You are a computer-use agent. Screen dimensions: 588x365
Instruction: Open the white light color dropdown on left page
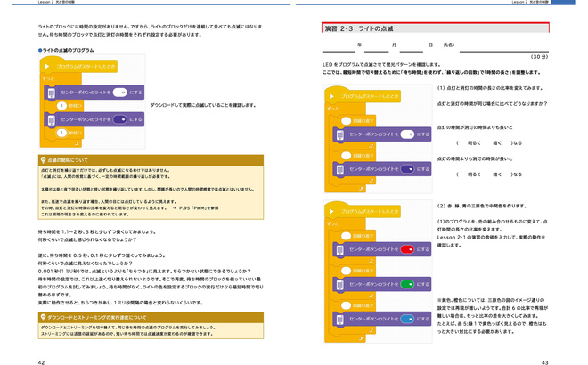[x=119, y=92]
